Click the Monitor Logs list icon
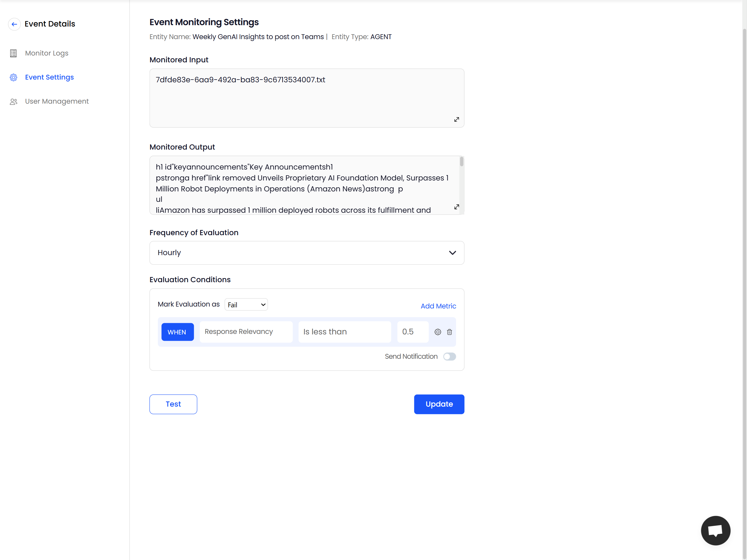This screenshot has height=560, width=747. (13, 53)
